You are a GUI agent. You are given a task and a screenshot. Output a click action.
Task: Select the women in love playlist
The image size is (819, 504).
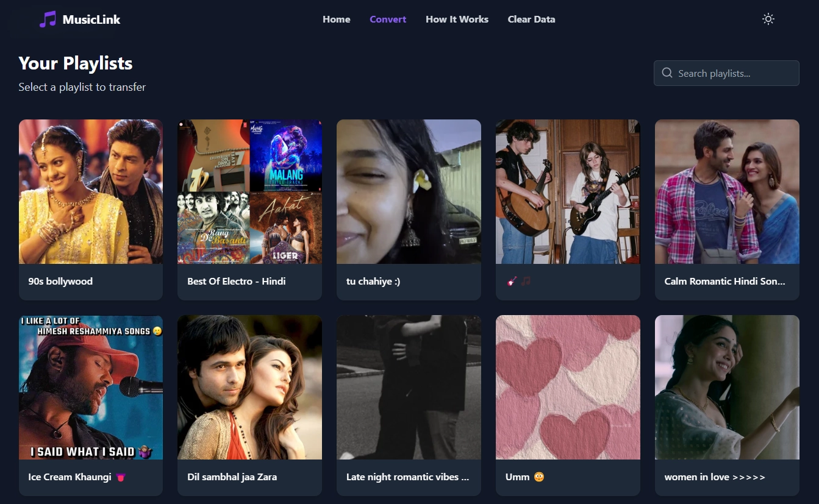(x=727, y=387)
